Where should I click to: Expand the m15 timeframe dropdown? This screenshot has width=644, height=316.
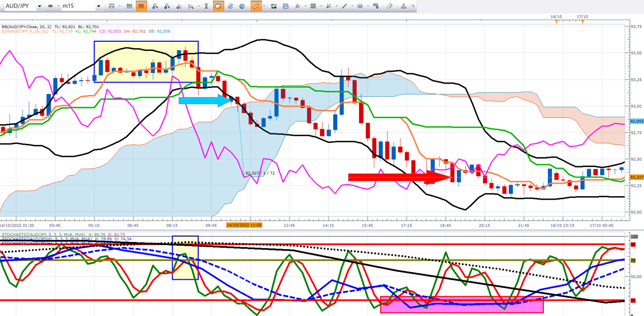(x=99, y=7)
